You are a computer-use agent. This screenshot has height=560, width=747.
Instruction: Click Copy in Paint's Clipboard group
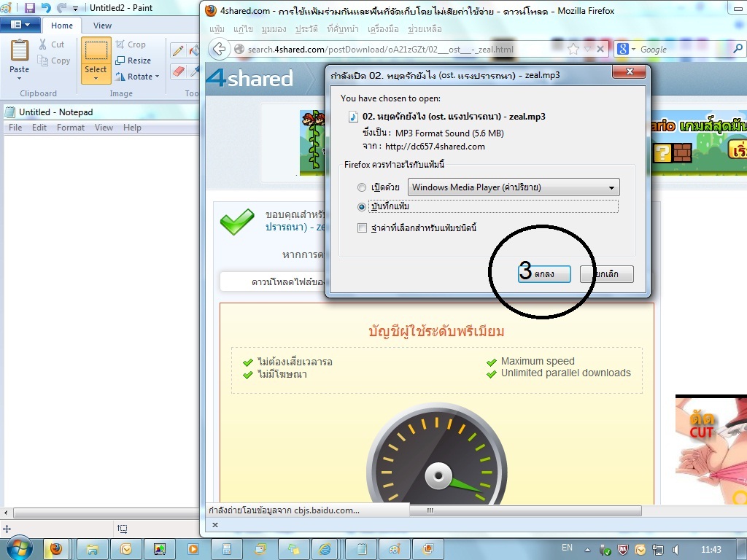point(54,61)
